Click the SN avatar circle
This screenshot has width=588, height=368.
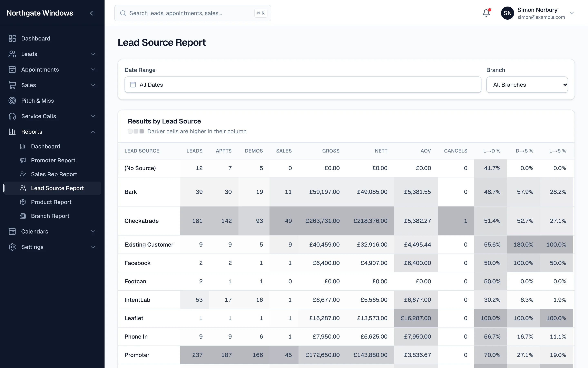507,13
